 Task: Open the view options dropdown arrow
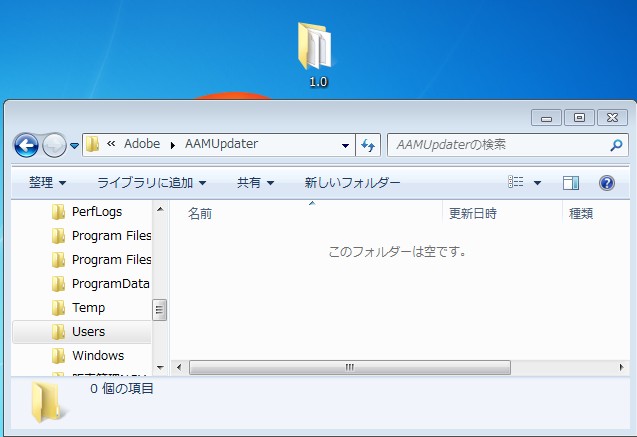tap(537, 184)
